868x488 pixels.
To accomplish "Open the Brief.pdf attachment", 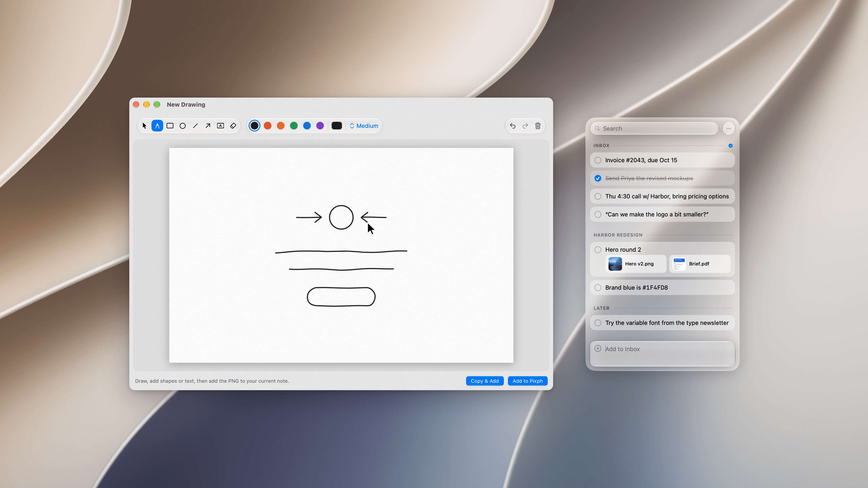I will [700, 264].
